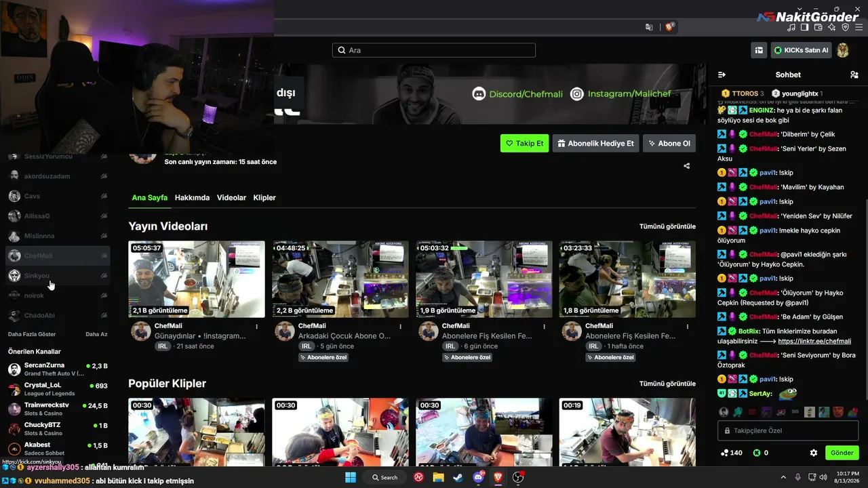Switch to the Klipler tab
This screenshot has width=868, height=488.
pyautogui.click(x=264, y=198)
